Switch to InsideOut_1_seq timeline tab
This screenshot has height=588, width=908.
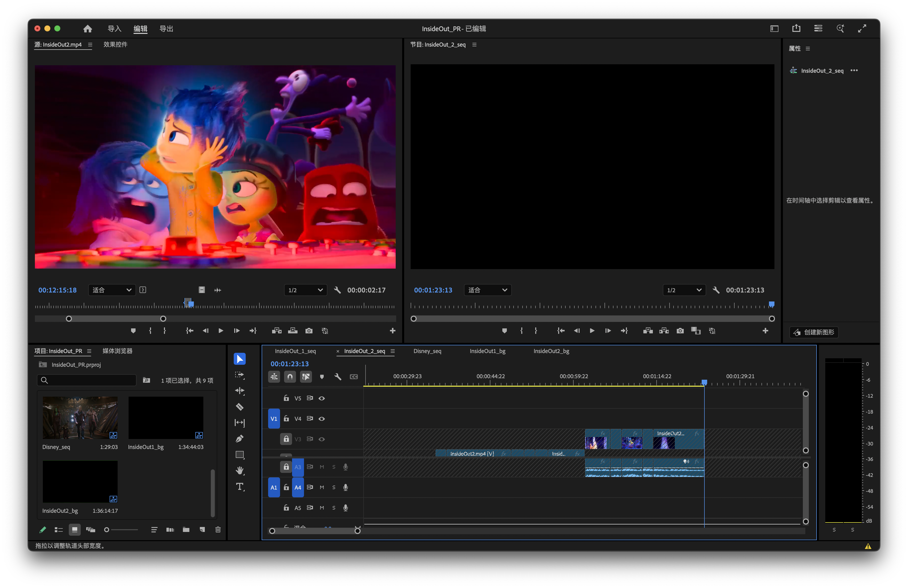click(295, 351)
